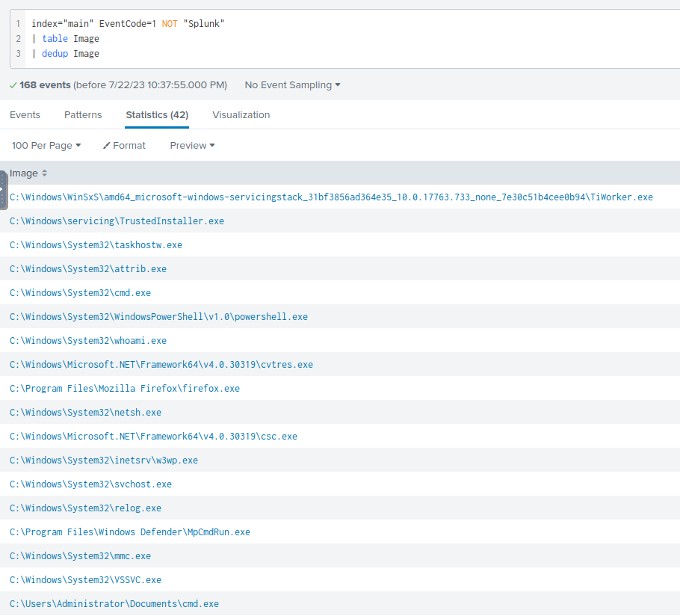Open the No Event Sampling dropdown
This screenshot has width=680, height=616.
[292, 85]
